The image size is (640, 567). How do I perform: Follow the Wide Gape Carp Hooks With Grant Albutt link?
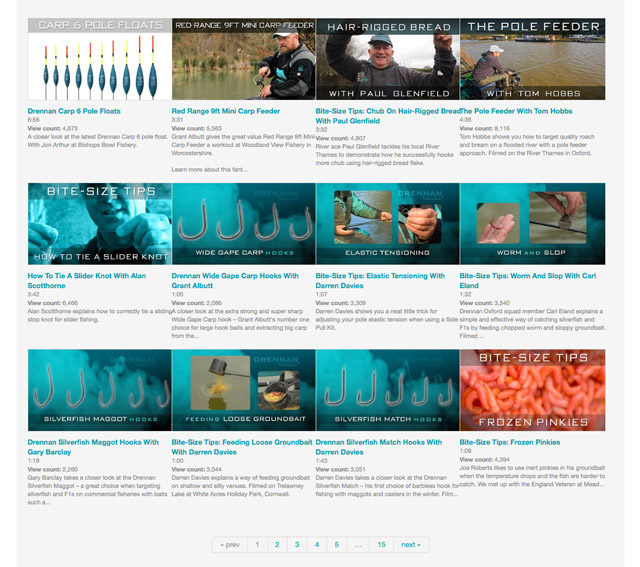coord(235,280)
